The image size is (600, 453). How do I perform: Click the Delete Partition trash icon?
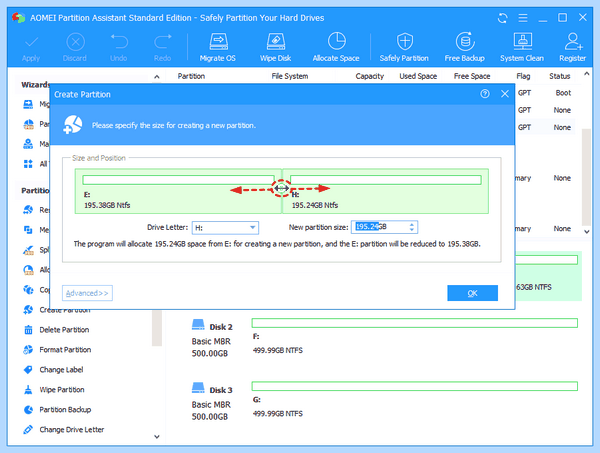click(28, 330)
